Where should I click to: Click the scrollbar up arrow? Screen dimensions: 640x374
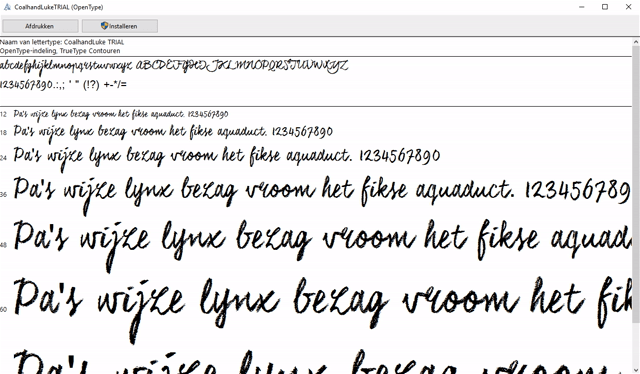636,42
